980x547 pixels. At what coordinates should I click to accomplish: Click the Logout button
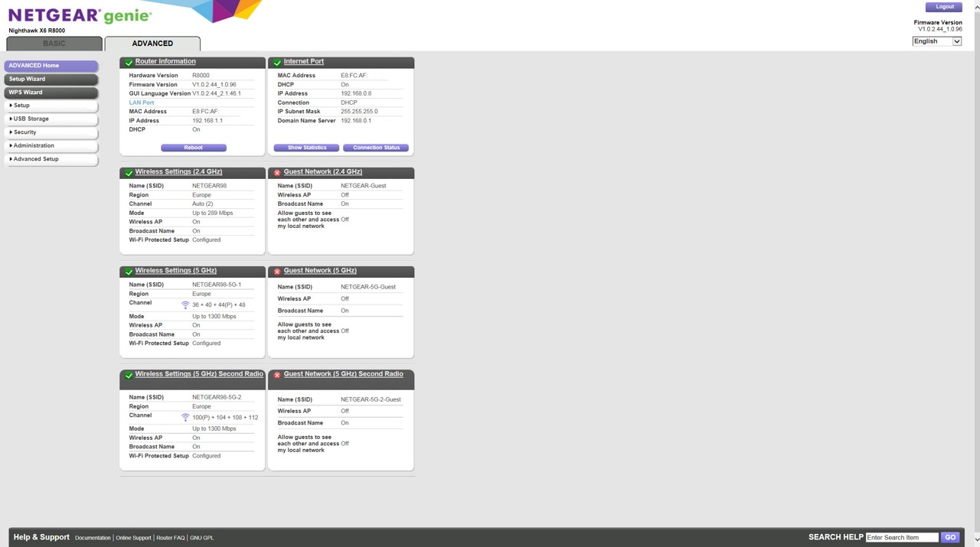944,7
